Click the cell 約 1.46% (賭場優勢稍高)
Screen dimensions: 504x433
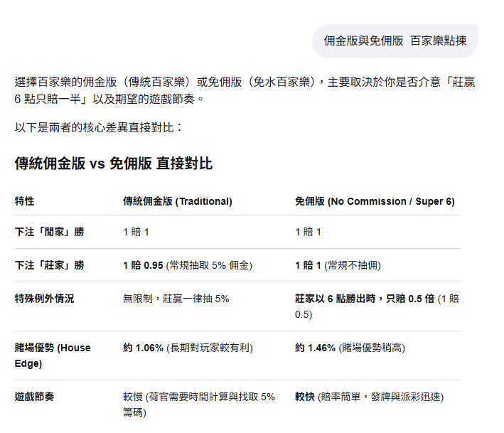click(350, 348)
